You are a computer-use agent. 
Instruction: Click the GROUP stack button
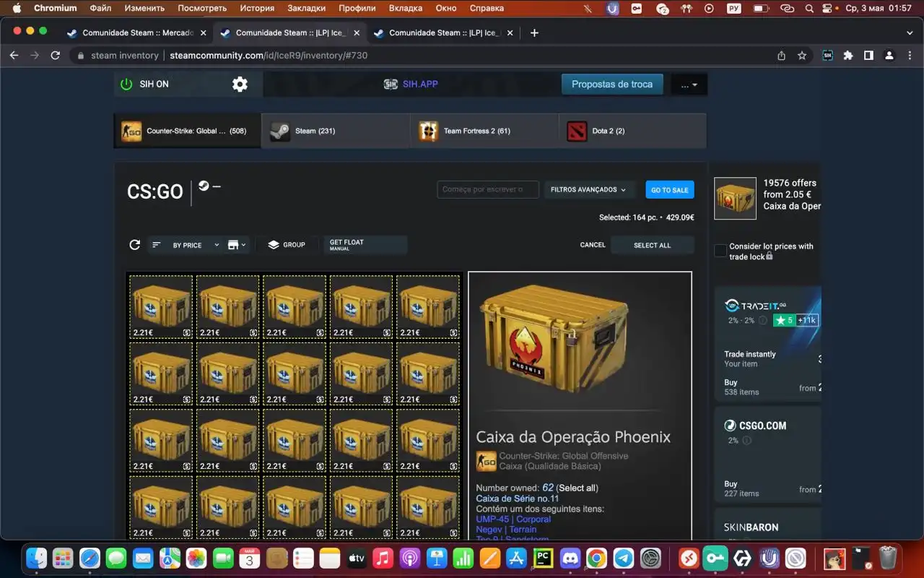tap(286, 245)
